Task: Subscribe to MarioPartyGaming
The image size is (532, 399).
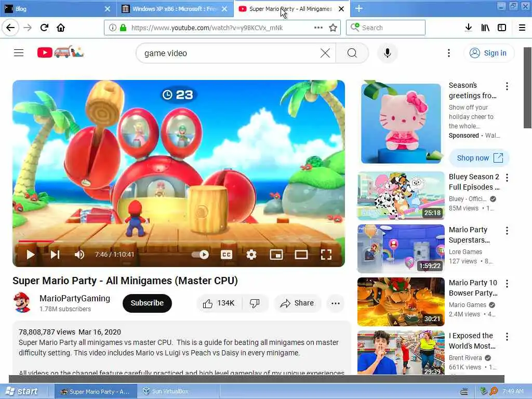Action: click(x=147, y=303)
